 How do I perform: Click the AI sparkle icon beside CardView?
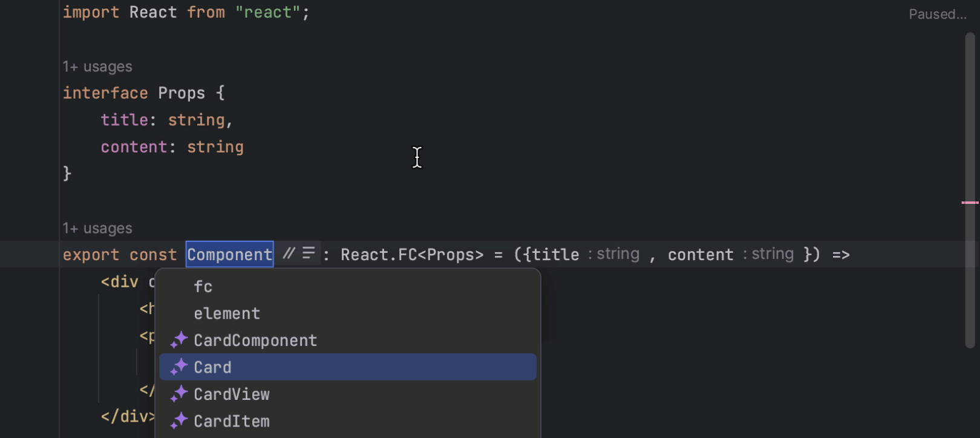(178, 394)
